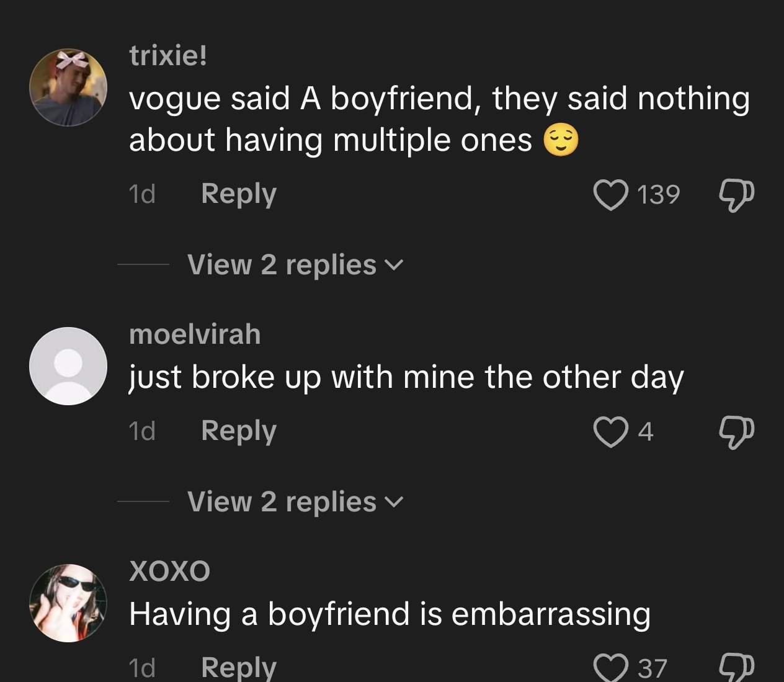Dislike moelvirah's comment with thumbs-down icon
Screen dimensions: 784x682
click(x=736, y=432)
